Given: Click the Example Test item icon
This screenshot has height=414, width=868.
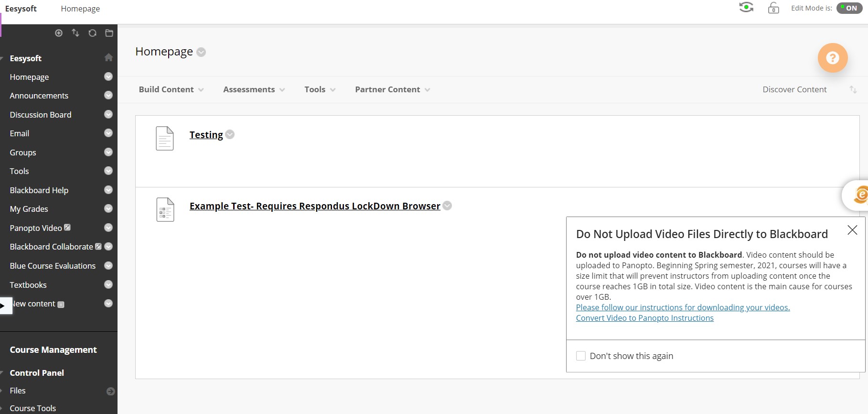Looking at the screenshot, I should coord(165,209).
